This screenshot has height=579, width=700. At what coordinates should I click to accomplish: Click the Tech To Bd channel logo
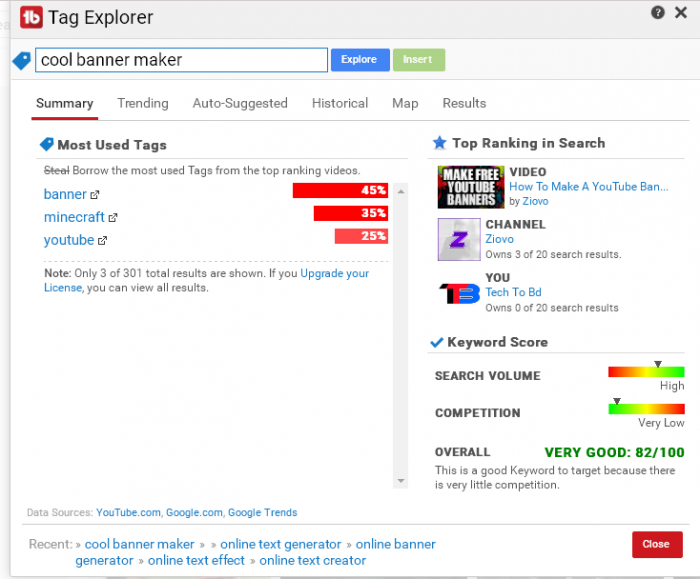tap(459, 293)
